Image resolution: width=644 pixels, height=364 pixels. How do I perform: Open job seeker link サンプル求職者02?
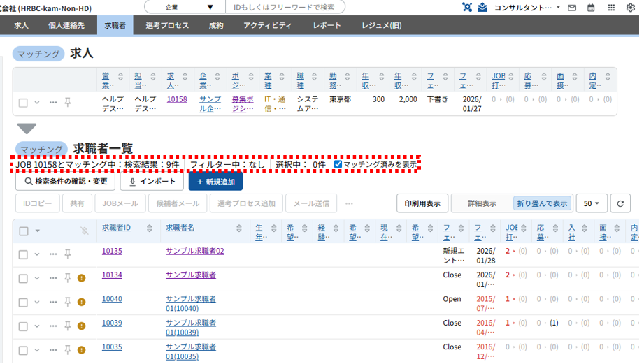pos(194,251)
